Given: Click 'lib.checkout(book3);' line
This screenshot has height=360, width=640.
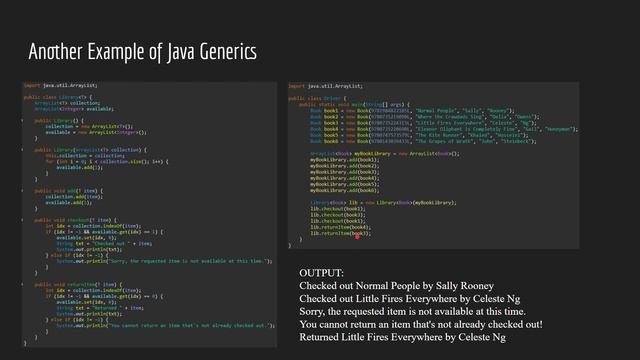Looking at the screenshot, I should [x=338, y=215].
